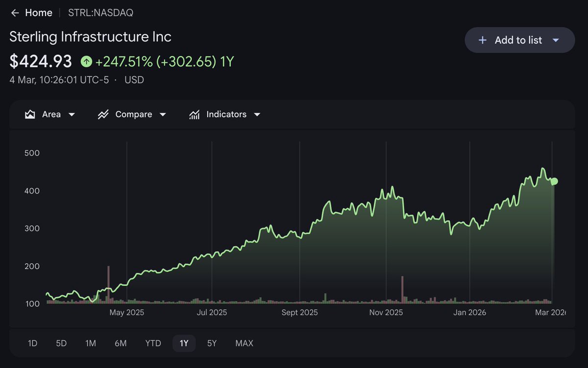Select the 5D time range
Image resolution: width=588 pixels, height=368 pixels.
point(61,343)
